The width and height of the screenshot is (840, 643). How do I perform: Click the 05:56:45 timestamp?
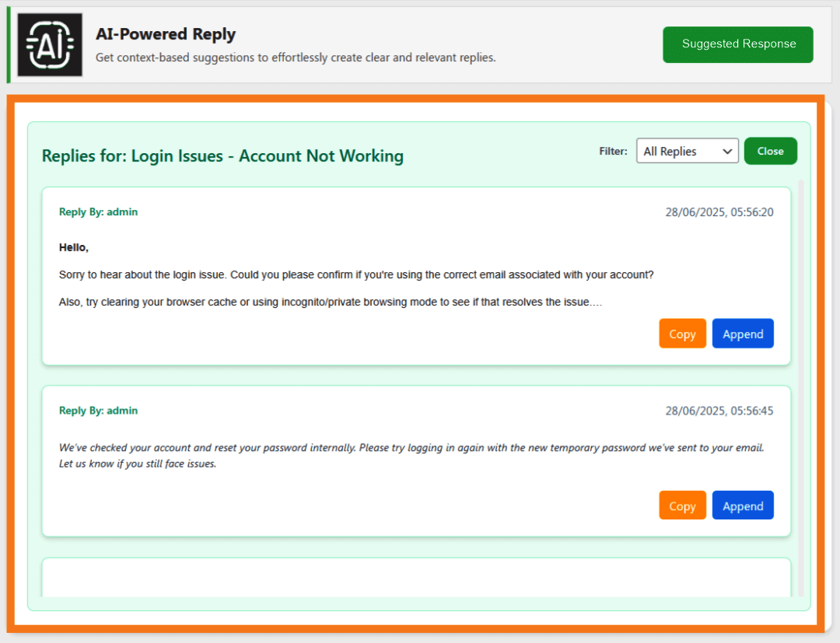719,411
